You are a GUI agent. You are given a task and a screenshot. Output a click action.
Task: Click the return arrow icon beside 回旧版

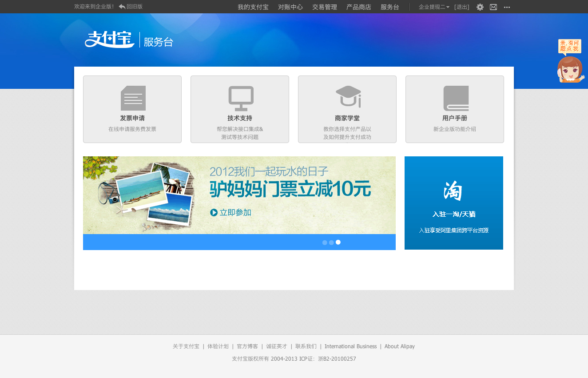click(x=122, y=7)
